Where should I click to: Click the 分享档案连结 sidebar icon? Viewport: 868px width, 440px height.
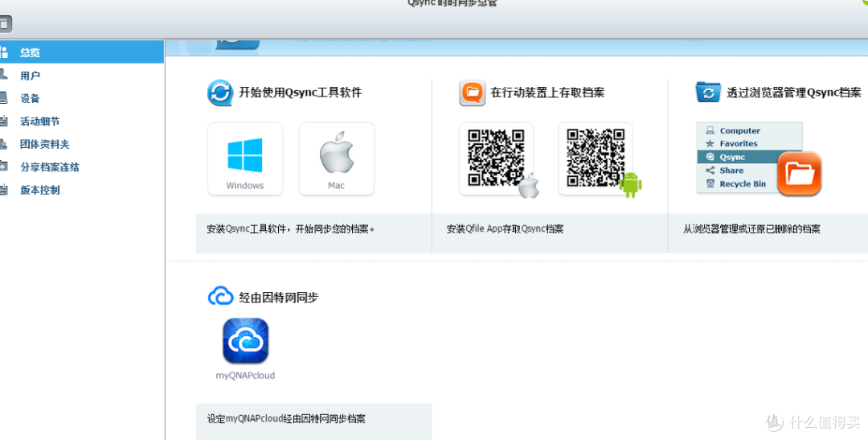pos(3,167)
